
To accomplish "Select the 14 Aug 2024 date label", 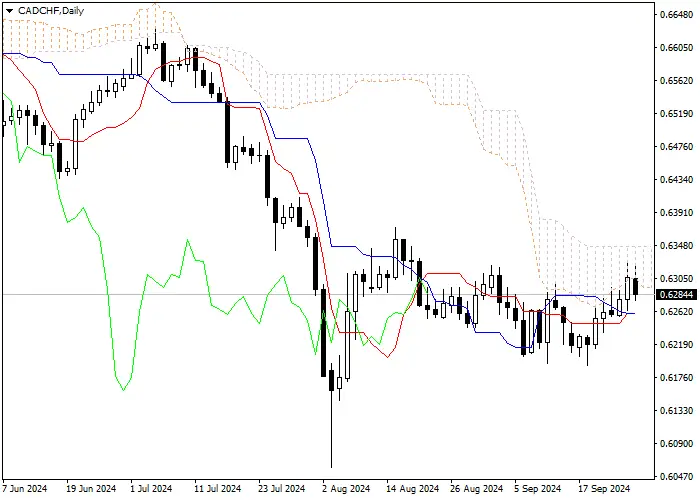I will 412,489.
